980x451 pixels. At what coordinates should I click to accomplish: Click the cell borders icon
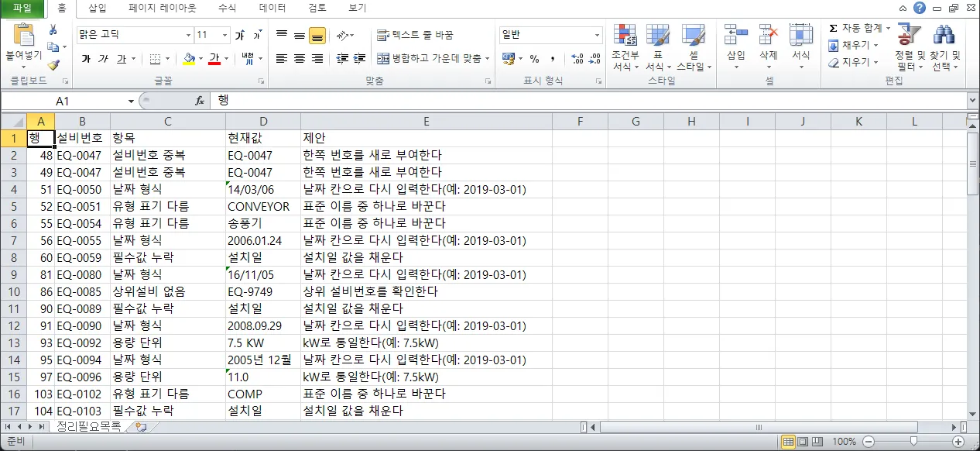coord(155,59)
